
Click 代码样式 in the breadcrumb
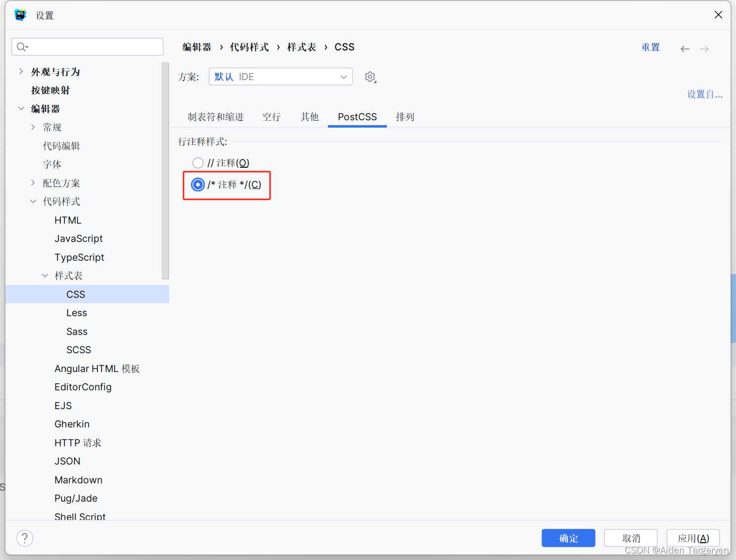click(249, 47)
